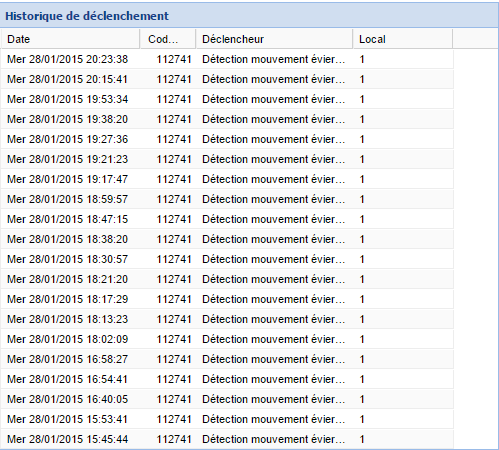
Task: Select the row dated 28/01/2015 15:45:44
Action: (227, 439)
